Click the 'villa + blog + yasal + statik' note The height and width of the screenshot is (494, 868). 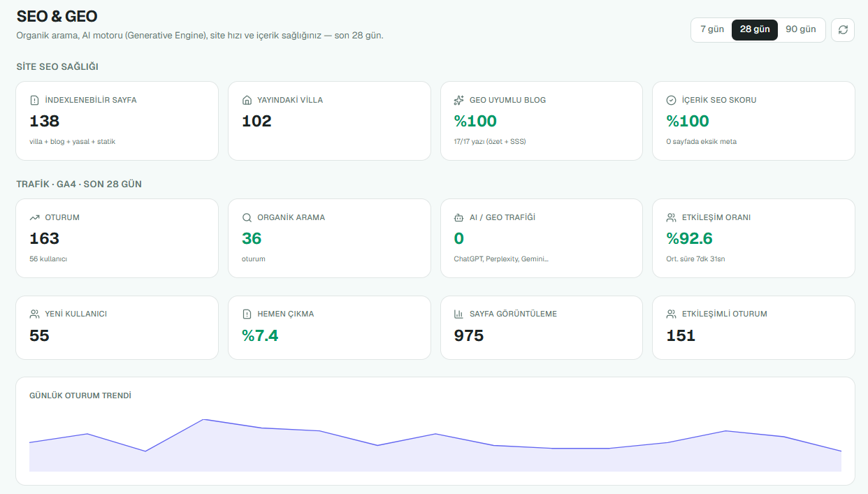[x=72, y=141]
